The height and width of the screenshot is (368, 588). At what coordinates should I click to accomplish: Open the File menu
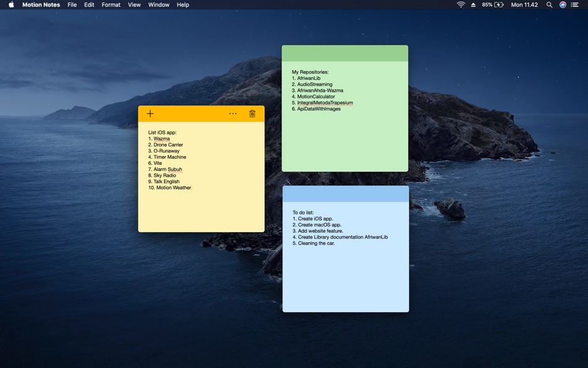tap(72, 5)
